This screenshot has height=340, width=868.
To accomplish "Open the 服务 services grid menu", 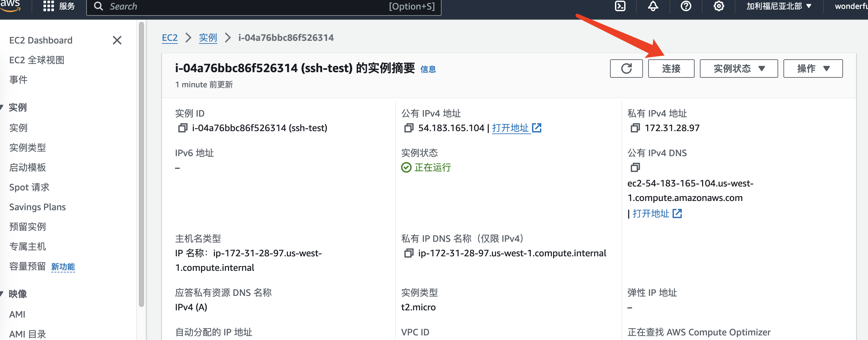I will (59, 6).
